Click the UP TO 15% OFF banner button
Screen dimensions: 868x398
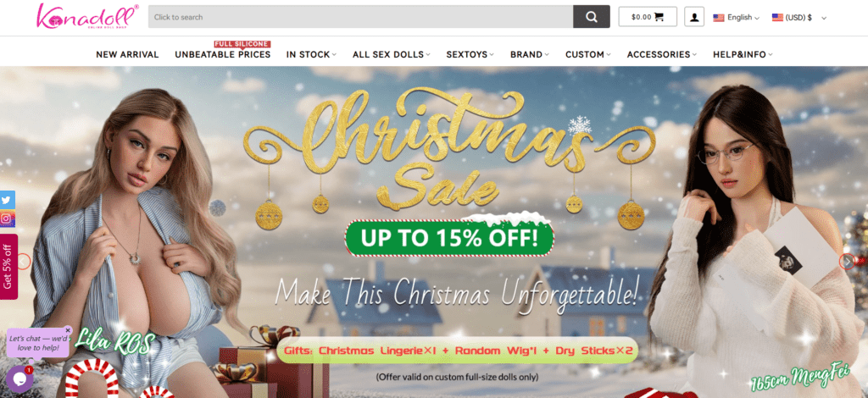click(x=449, y=238)
